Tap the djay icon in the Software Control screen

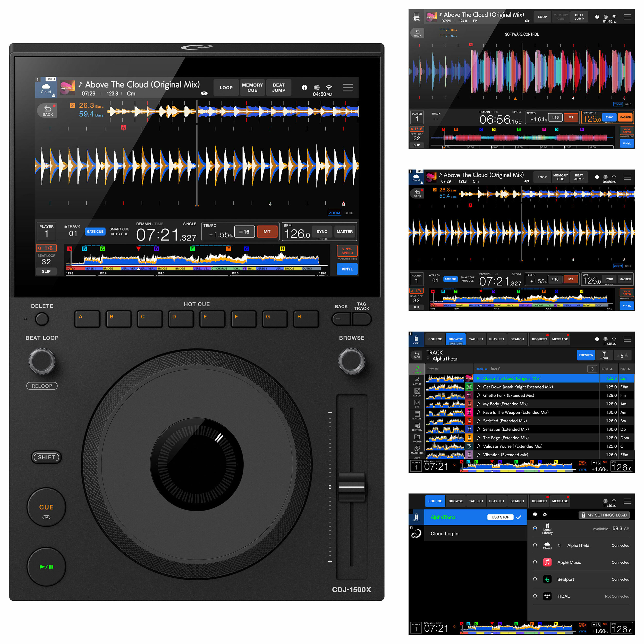(x=416, y=17)
